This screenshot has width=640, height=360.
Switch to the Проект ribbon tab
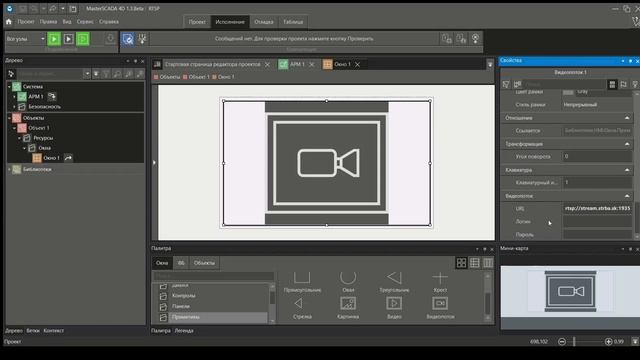point(197,22)
